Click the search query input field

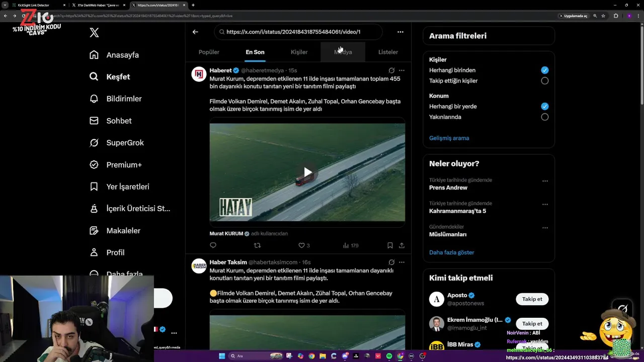pos(298,32)
